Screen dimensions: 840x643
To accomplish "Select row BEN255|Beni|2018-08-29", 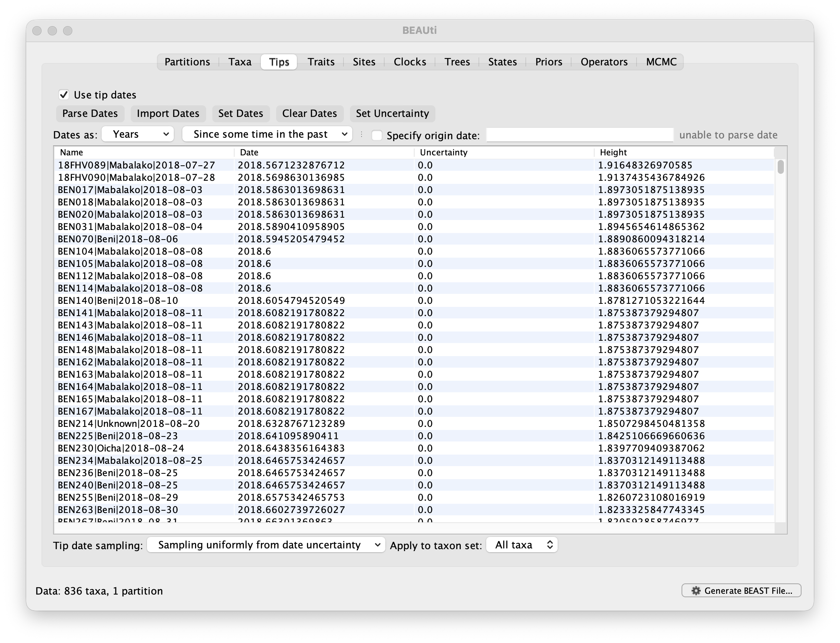I will click(x=414, y=497).
